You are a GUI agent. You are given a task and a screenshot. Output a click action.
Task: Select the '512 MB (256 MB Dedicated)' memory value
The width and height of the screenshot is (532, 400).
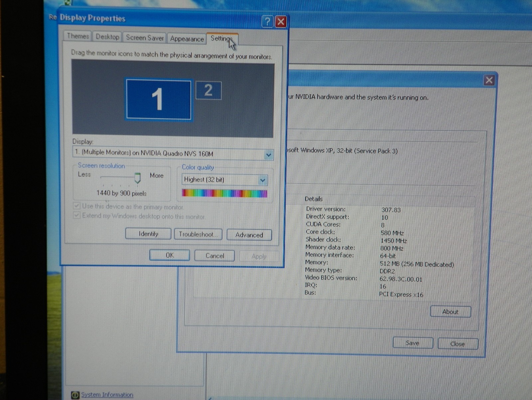tap(417, 264)
